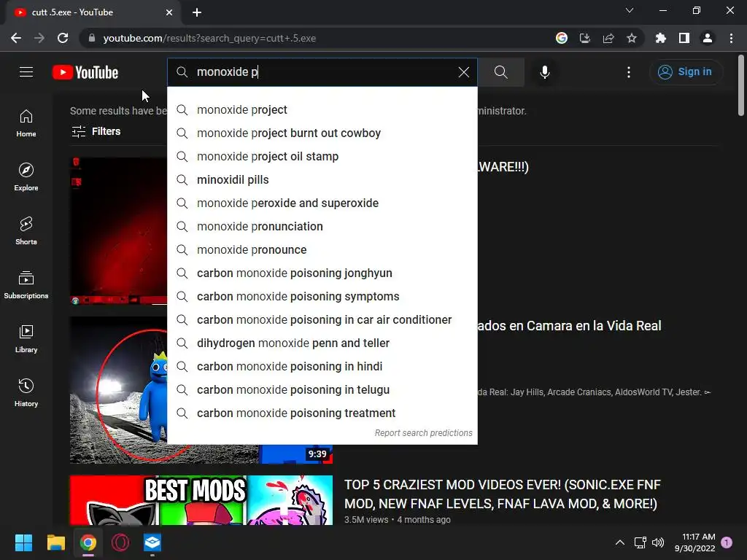Expand the search Filters panel
This screenshot has width=747, height=560.
tap(96, 131)
